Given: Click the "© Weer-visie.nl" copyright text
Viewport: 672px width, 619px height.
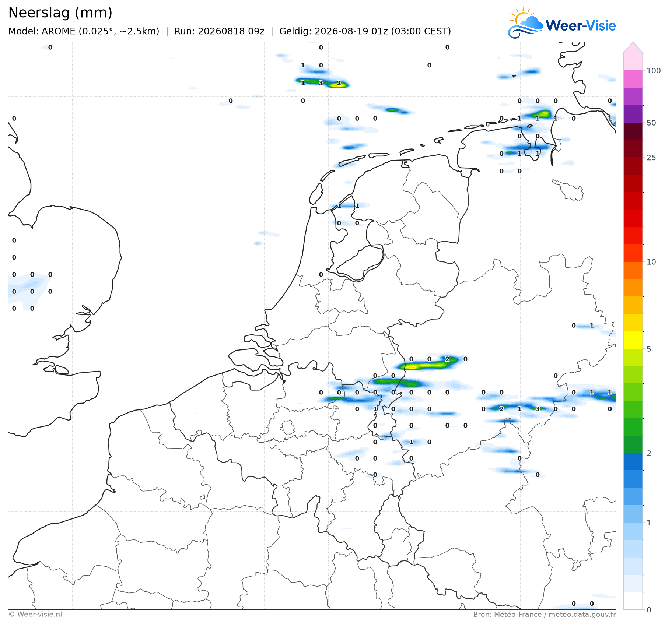Looking at the screenshot, I should (35, 614).
